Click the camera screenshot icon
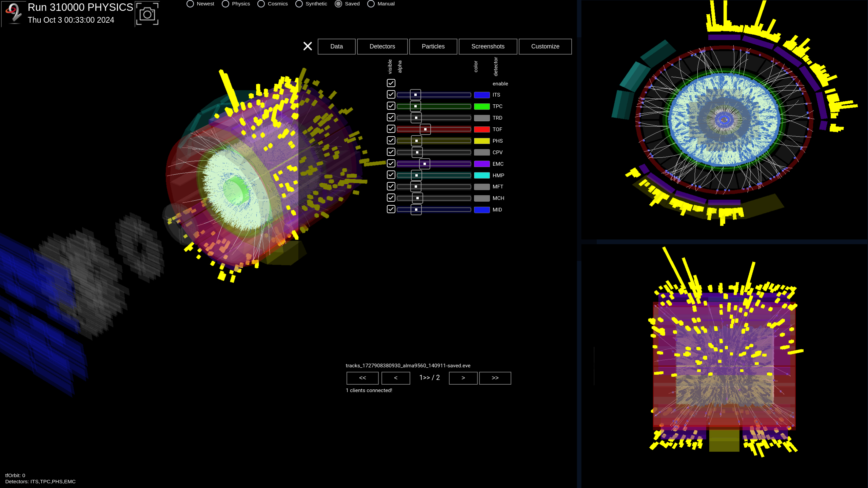Image resolution: width=868 pixels, height=488 pixels. click(x=147, y=14)
